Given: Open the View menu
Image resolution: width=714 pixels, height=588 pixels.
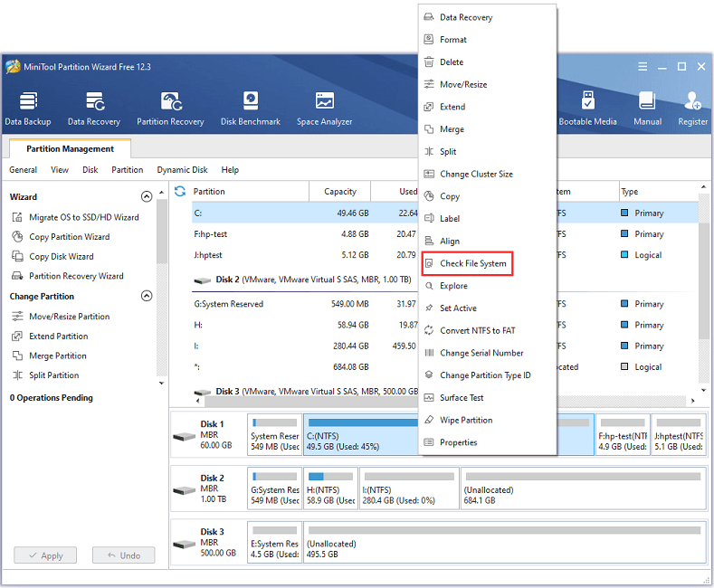Looking at the screenshot, I should (x=60, y=170).
